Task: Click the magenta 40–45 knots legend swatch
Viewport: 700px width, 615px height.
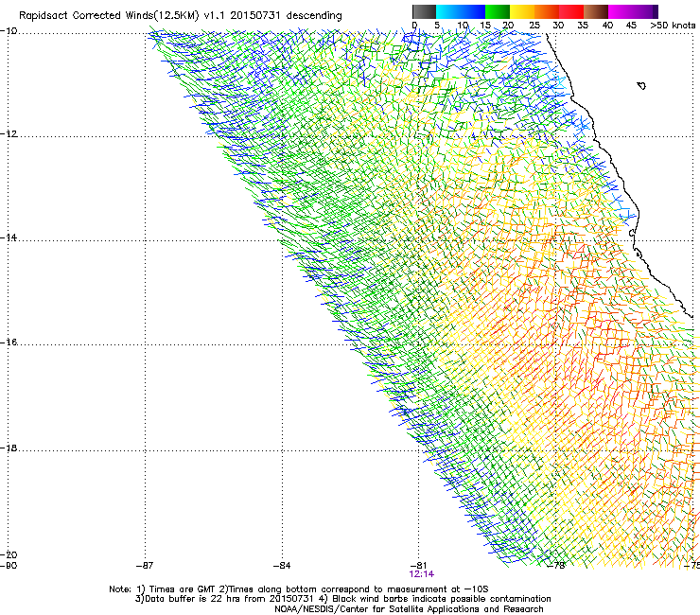Action: [621, 11]
